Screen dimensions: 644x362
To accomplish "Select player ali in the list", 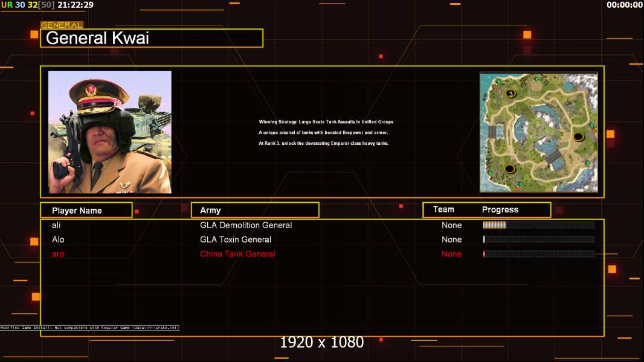I will [56, 225].
